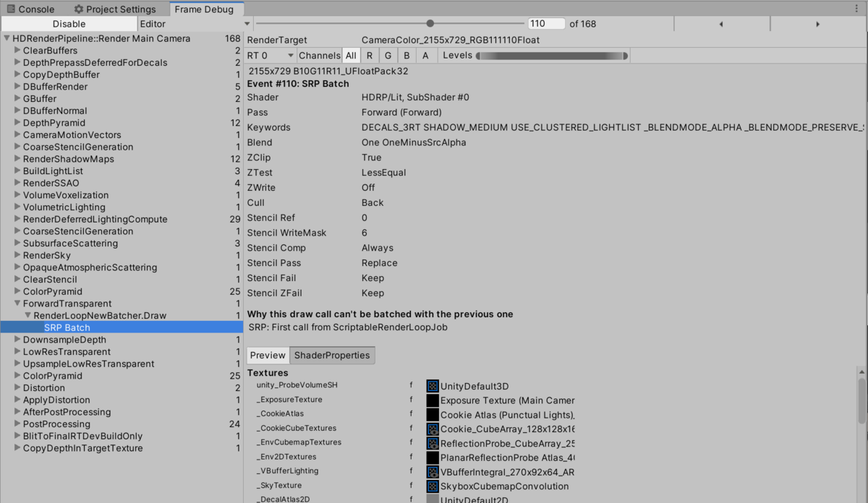
Task: Click the Keywords value text
Action: 613,127
